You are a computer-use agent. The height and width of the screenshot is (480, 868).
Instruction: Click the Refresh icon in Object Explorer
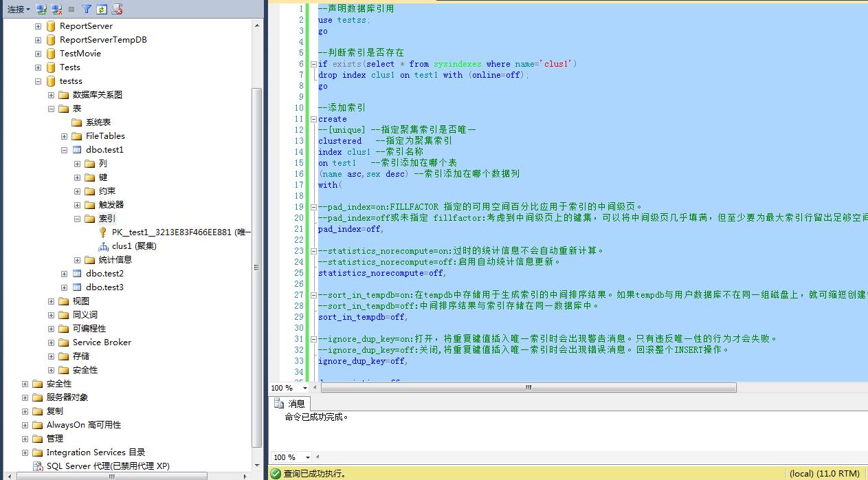point(102,10)
